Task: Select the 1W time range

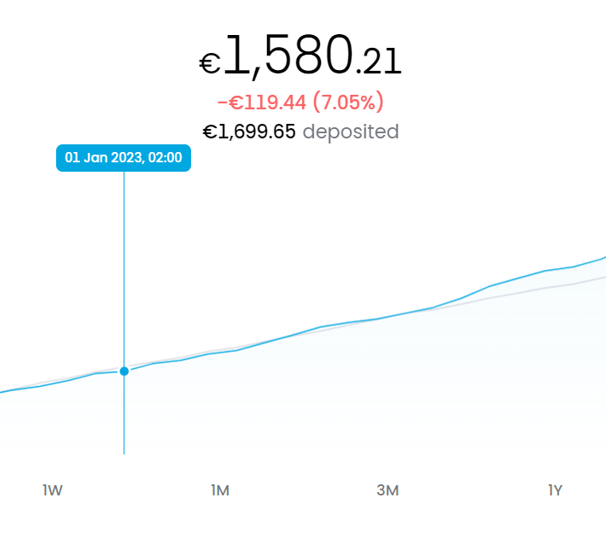Action: [53, 490]
